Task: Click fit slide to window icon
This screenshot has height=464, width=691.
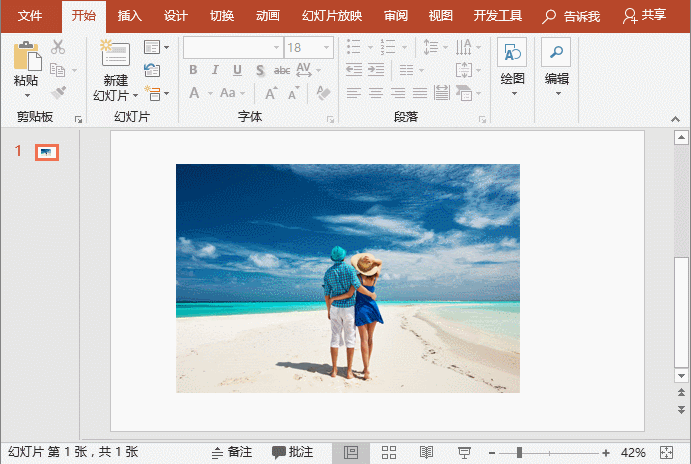Action: click(668, 453)
